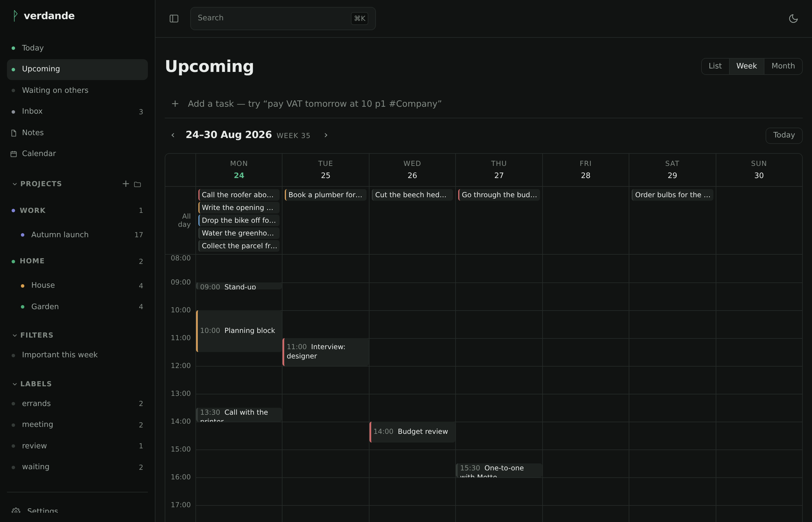The height and width of the screenshot is (522, 812).
Task: Click the Search input field
Action: click(x=283, y=18)
